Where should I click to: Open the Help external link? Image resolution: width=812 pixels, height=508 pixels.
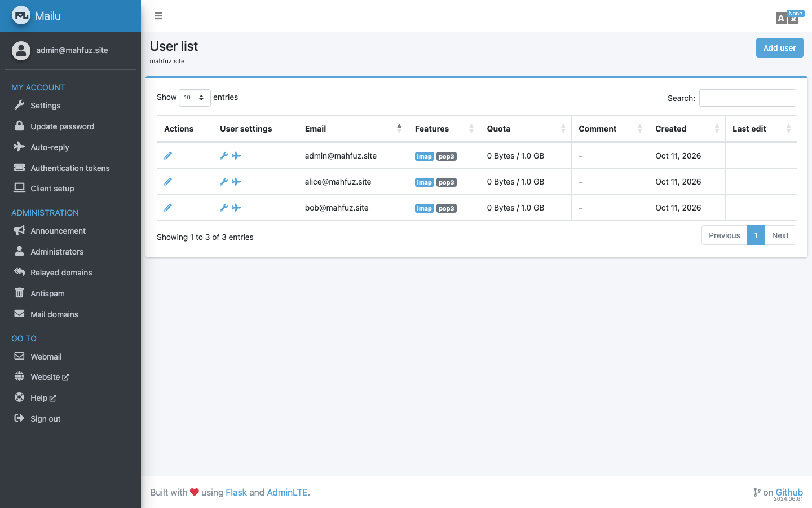coord(70,398)
